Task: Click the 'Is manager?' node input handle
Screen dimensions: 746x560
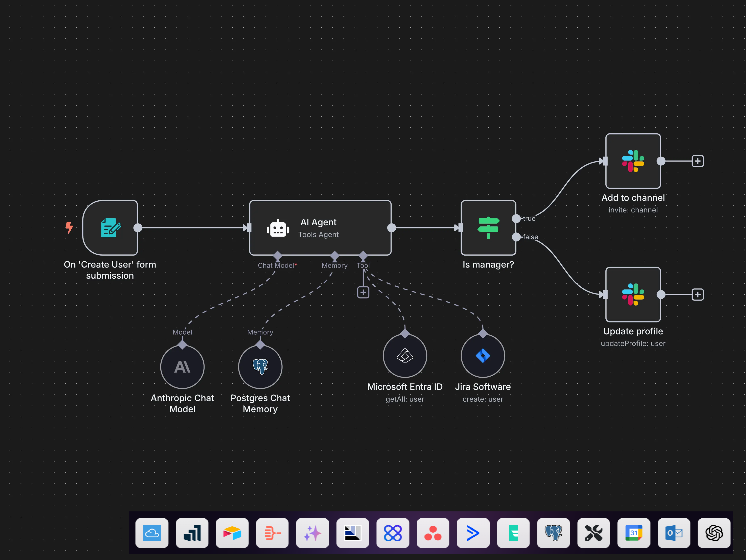Action: click(x=461, y=228)
